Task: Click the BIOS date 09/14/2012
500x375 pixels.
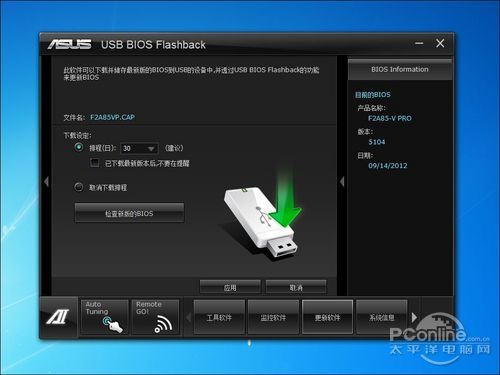Action: [388, 166]
